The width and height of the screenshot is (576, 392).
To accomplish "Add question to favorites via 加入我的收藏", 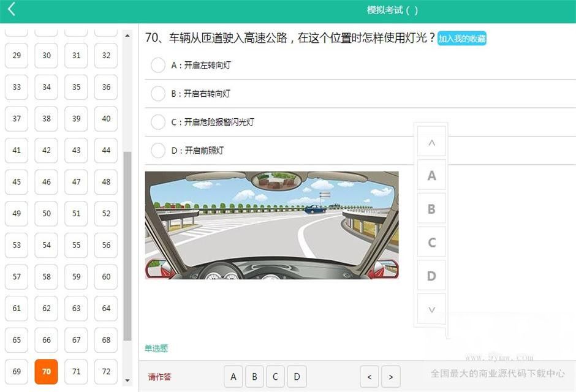I will (462, 39).
